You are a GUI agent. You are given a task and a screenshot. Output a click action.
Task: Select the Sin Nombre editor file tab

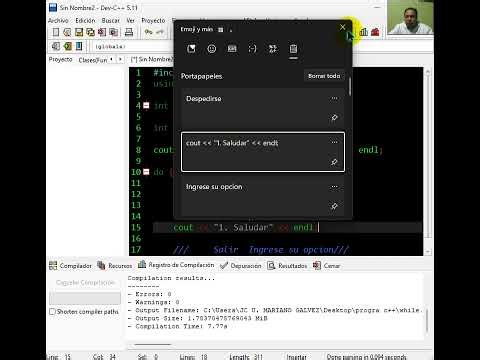pyautogui.click(x=152, y=60)
